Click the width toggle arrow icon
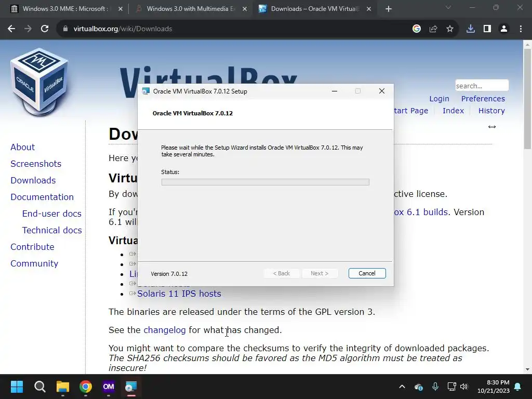Viewport: 532px width, 399px height. (492, 127)
